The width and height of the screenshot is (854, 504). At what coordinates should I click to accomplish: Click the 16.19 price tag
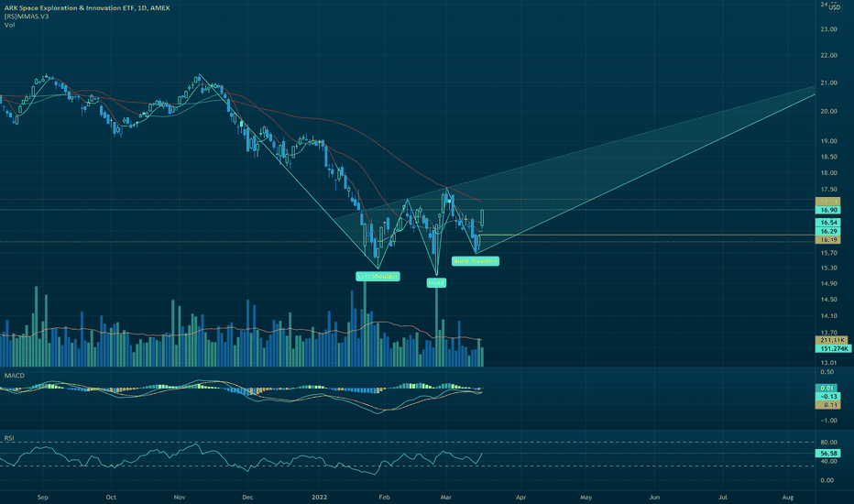[827, 240]
